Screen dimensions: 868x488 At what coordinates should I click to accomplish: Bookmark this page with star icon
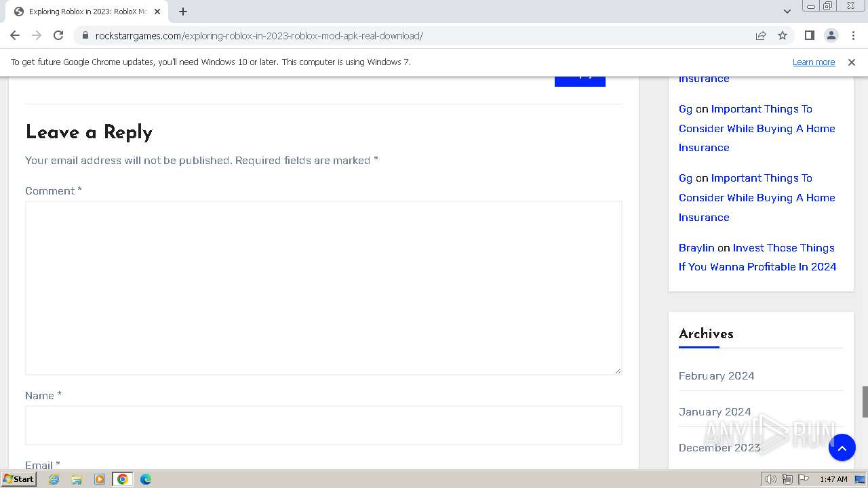783,35
